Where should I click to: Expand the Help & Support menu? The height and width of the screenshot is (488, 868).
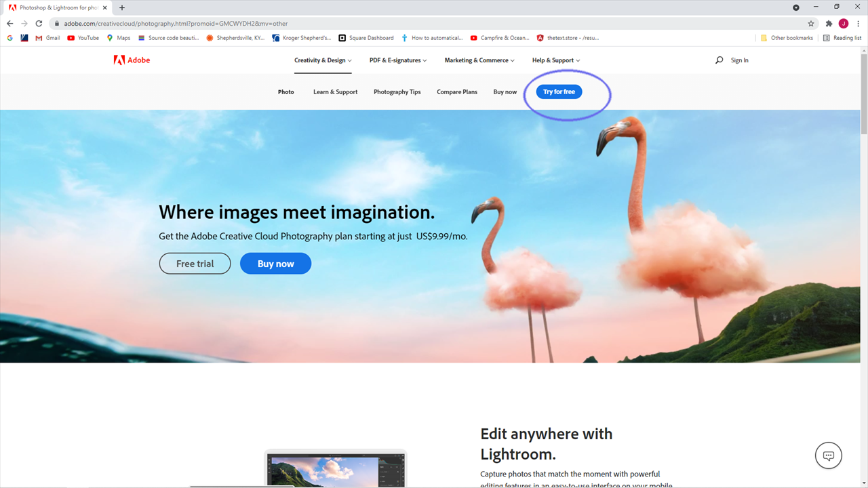pyautogui.click(x=556, y=60)
